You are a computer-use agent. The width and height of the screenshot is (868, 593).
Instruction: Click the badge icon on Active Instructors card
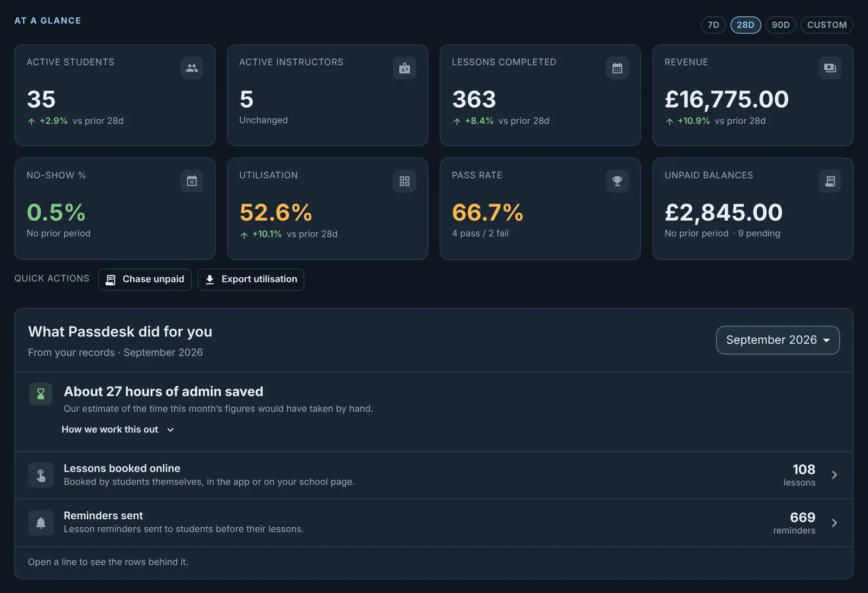(405, 68)
